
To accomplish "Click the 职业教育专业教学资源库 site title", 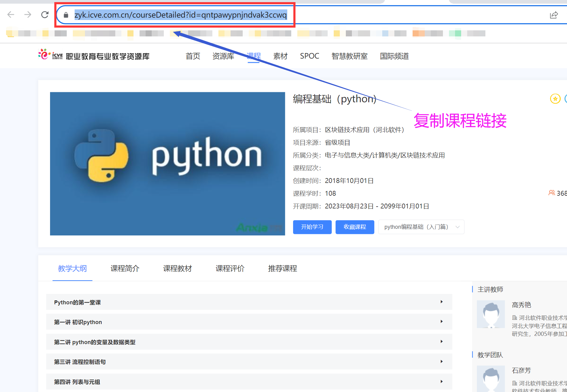I will pyautogui.click(x=108, y=56).
